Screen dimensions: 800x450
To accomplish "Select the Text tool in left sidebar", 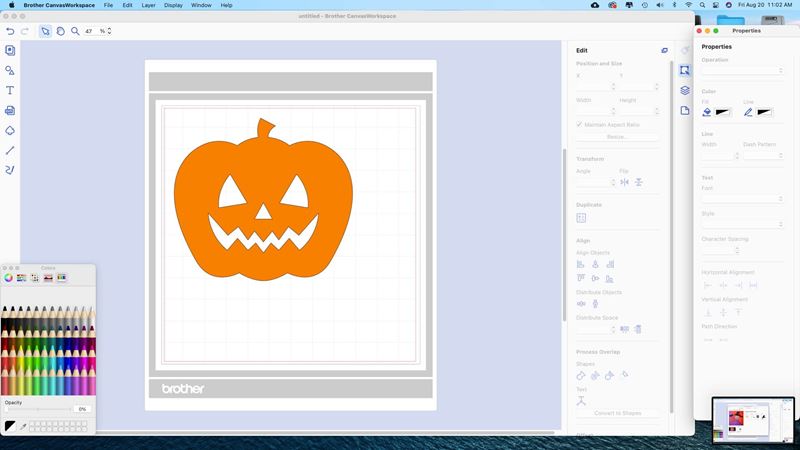I will [10, 90].
